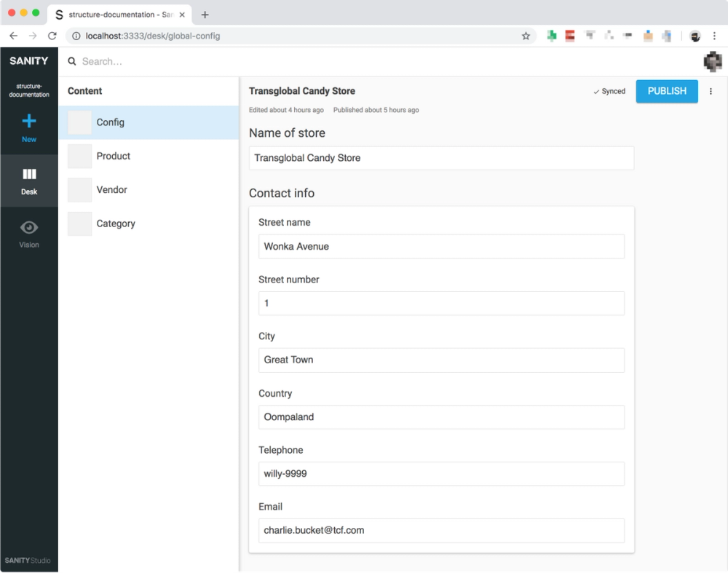728x573 pixels.
Task: Open the Chrome profile avatar
Action: point(695,36)
